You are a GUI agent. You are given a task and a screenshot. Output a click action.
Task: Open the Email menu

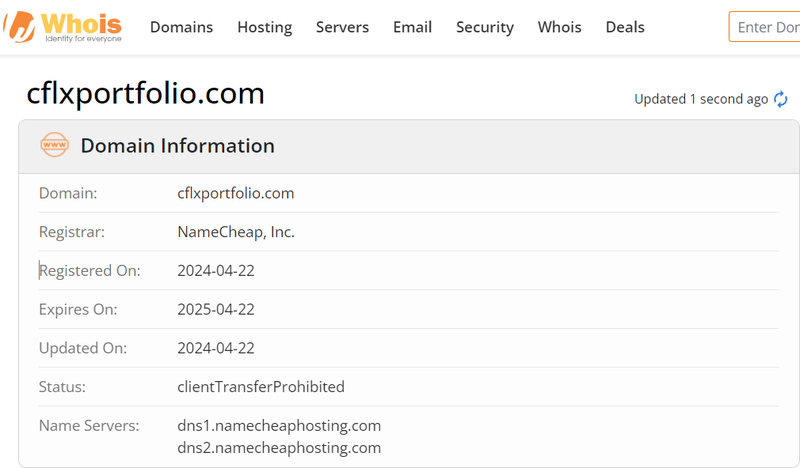412,27
